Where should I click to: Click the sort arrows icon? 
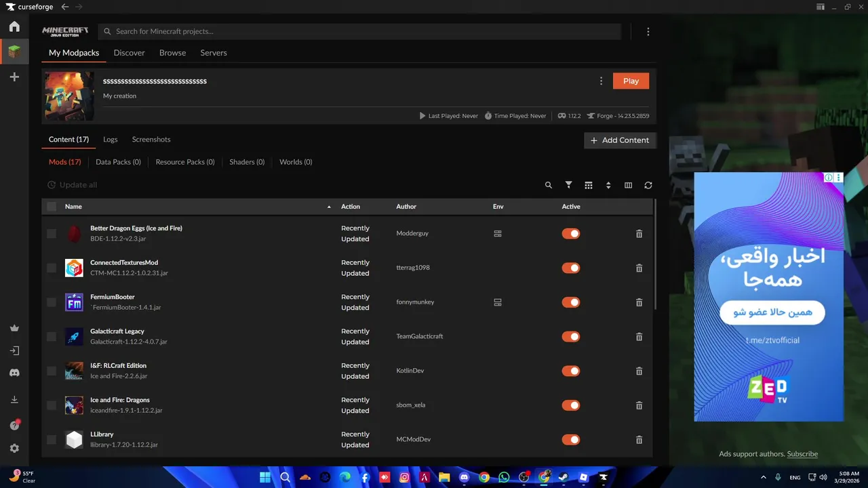point(608,185)
